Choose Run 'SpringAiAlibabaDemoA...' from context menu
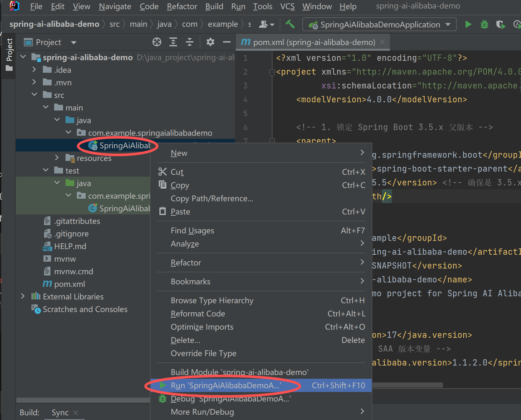Image resolution: width=521 pixels, height=420 pixels. [x=261, y=385]
